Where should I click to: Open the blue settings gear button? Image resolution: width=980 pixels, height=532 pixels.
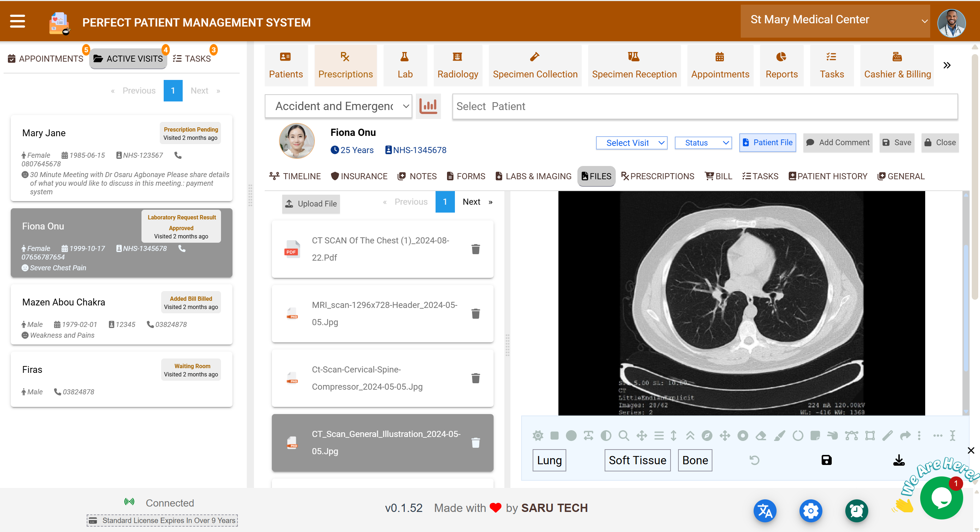(x=811, y=511)
